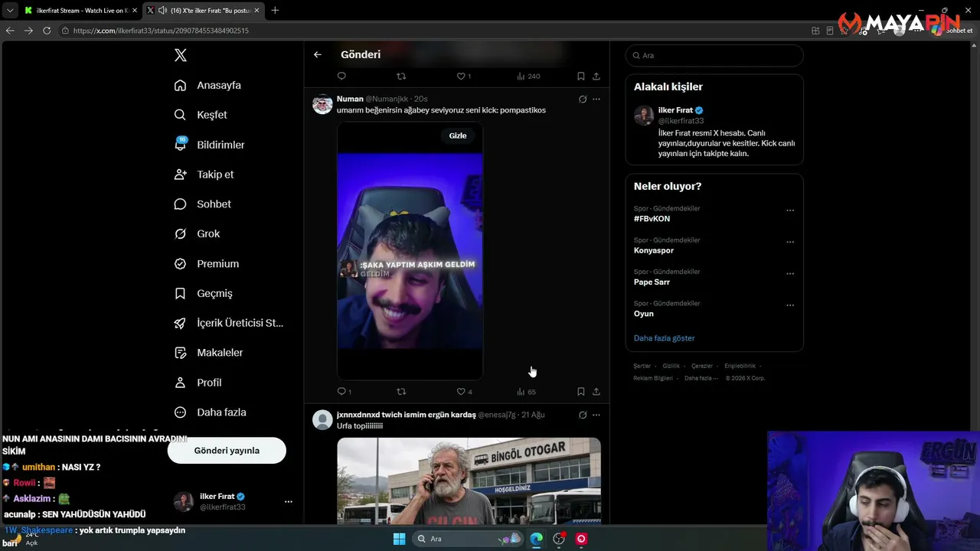Open Sohbet messages
Image resolution: width=980 pixels, height=551 pixels.
[202, 204]
